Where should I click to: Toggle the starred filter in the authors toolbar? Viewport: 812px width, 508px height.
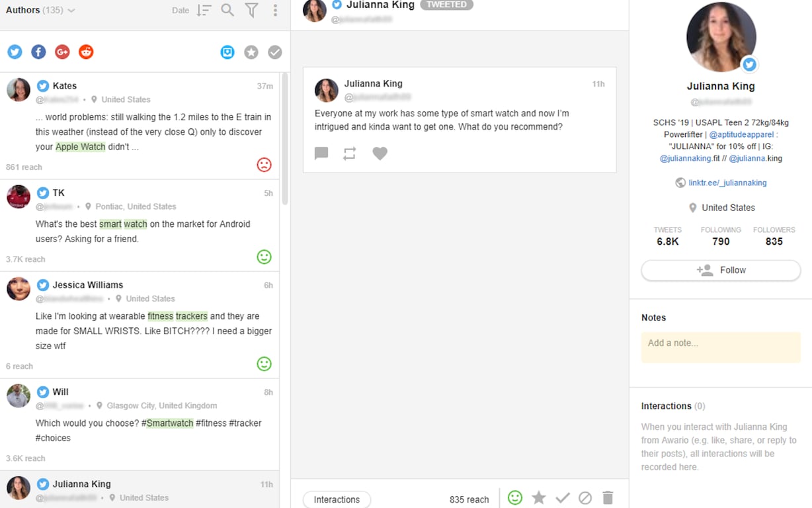coord(251,52)
